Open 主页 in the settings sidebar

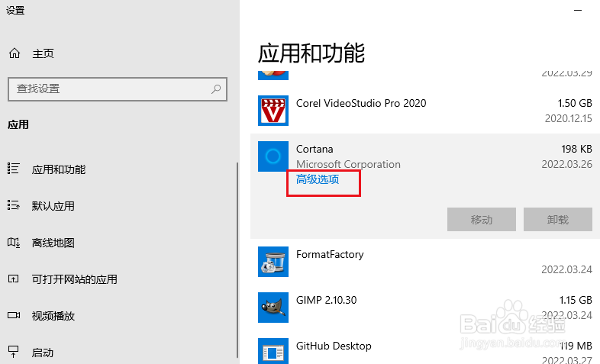point(43,53)
